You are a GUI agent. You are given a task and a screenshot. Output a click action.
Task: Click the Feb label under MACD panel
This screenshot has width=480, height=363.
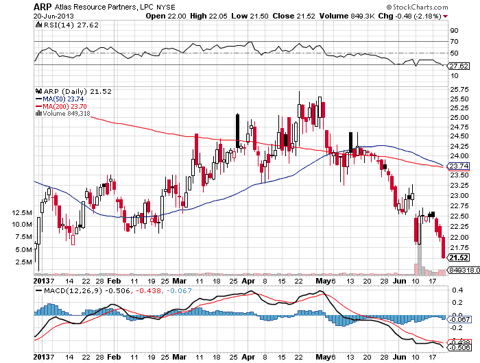pos(114,357)
